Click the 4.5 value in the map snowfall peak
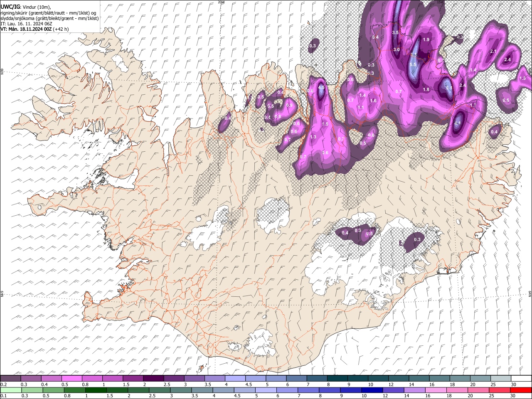 pyautogui.click(x=321, y=88)
